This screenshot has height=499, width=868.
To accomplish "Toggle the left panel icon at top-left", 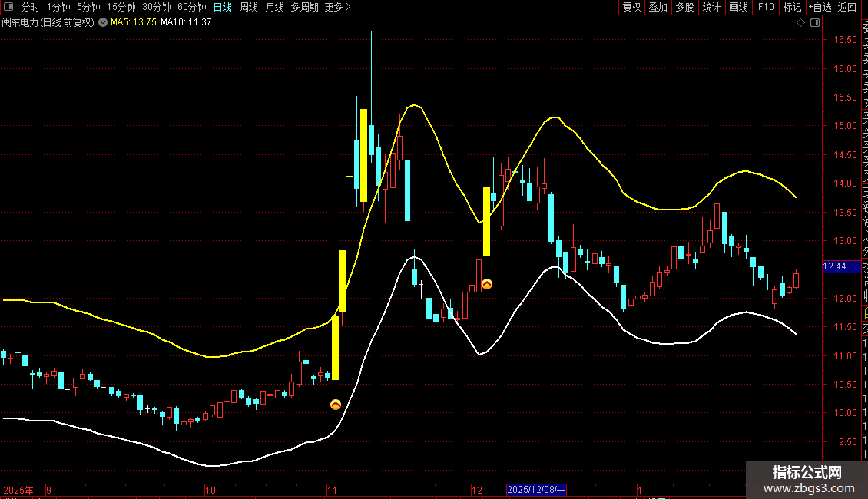I will [x=8, y=7].
